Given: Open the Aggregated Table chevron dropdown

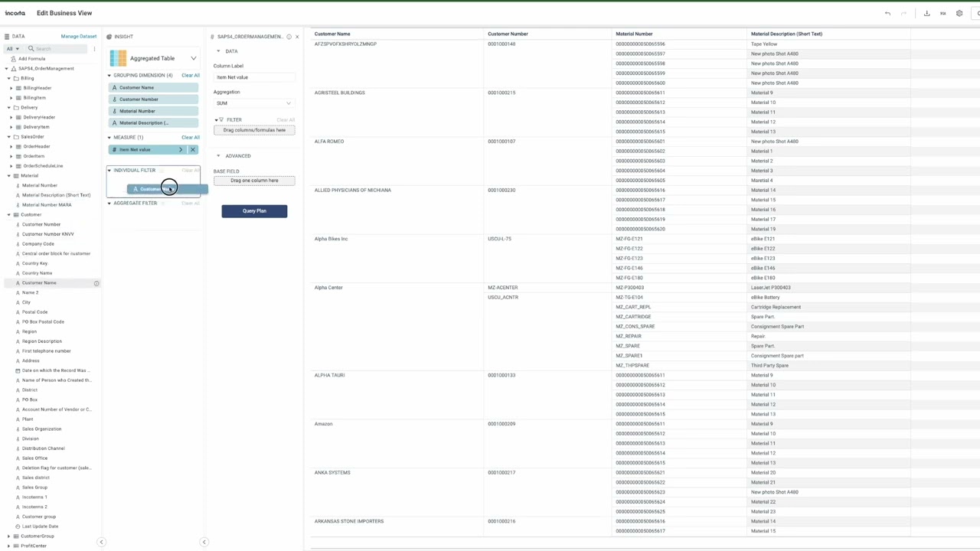Looking at the screenshot, I should pyautogui.click(x=194, y=58).
